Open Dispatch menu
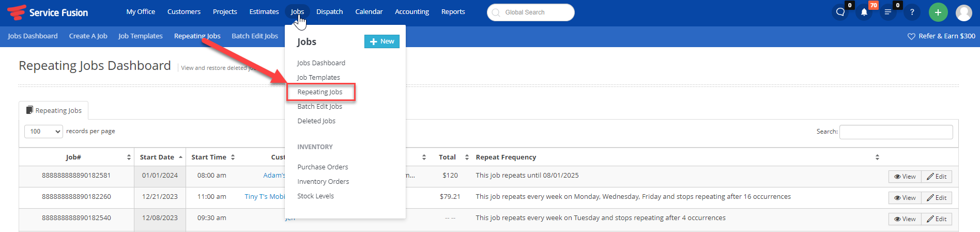The width and height of the screenshot is (980, 232). (x=330, y=11)
